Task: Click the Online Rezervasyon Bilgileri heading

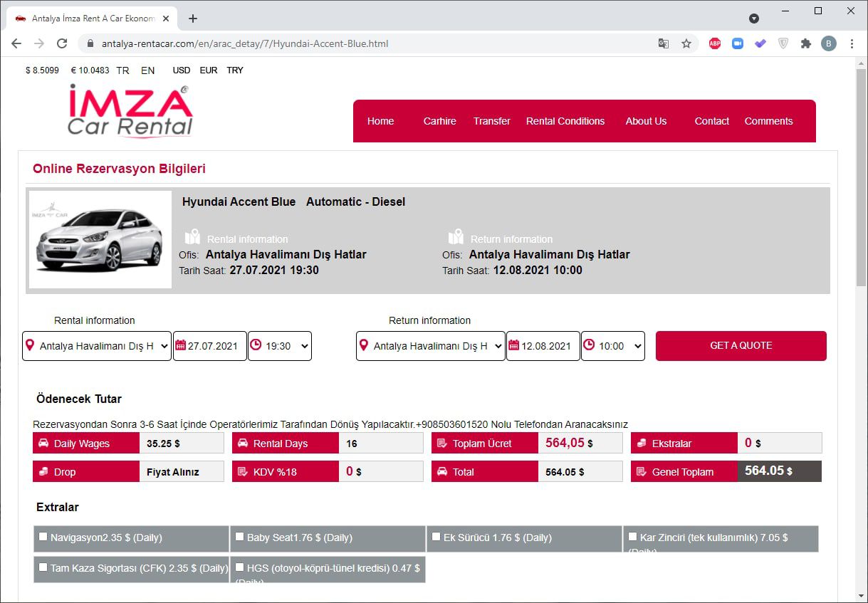Action: point(119,169)
